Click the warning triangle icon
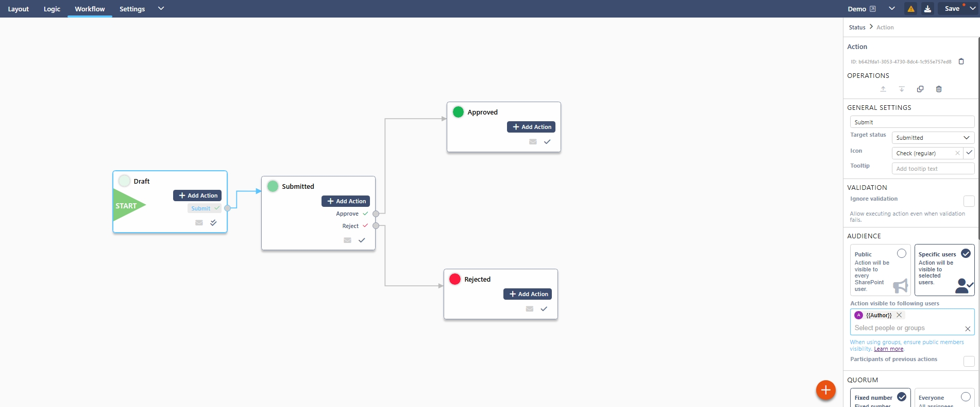The height and width of the screenshot is (407, 980). pyautogui.click(x=911, y=9)
